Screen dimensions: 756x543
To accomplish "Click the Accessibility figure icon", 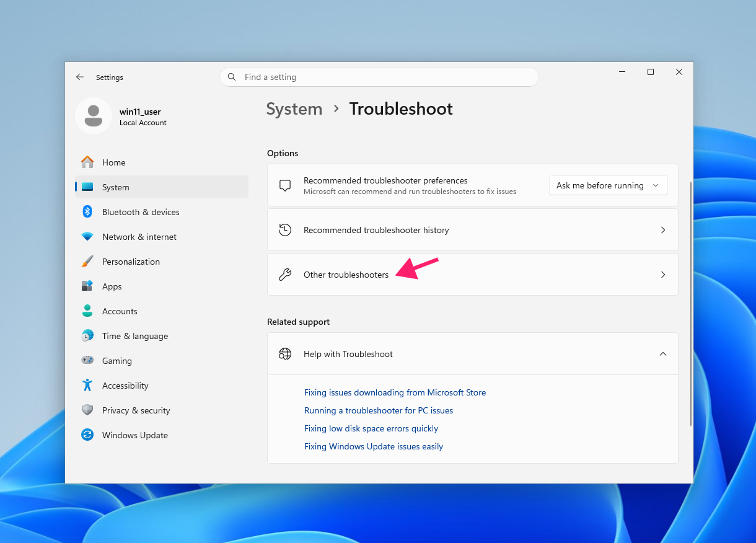I will tap(87, 385).
